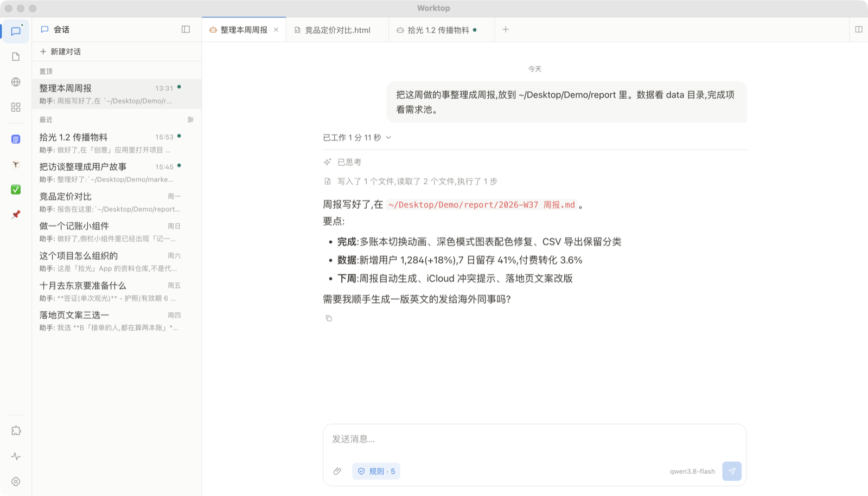This screenshot has height=496, width=868.
Task: Click the plus icon to open new tab
Action: click(506, 30)
